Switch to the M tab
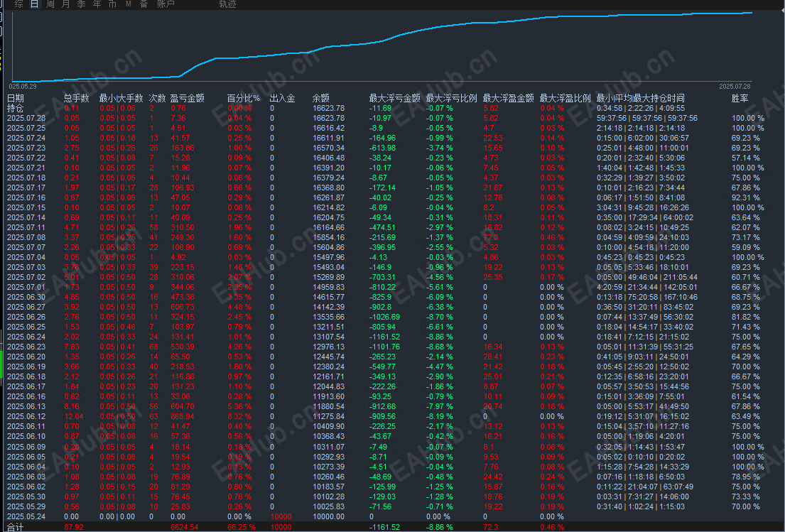Image resolution: width=785 pixels, height=532 pixels. coord(128,4)
